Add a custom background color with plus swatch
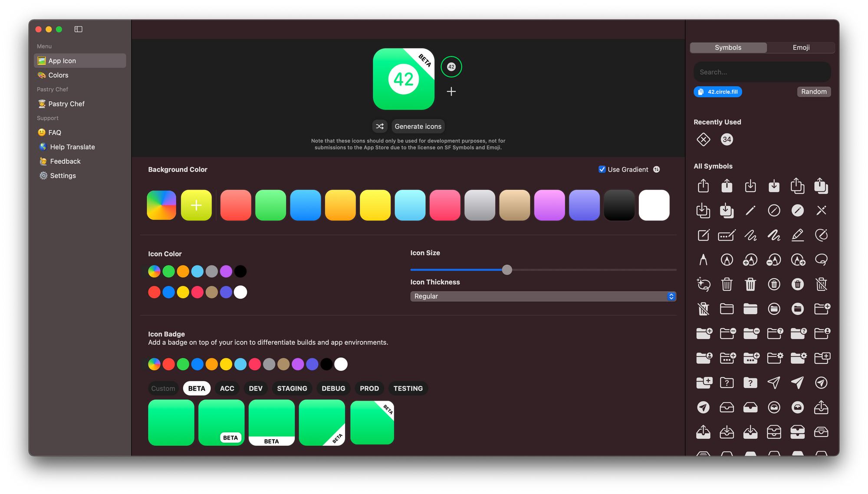This screenshot has width=868, height=494. [196, 205]
